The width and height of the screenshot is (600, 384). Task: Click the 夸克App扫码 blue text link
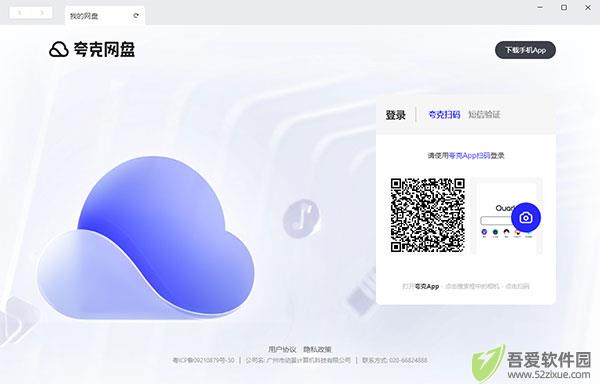coord(470,156)
